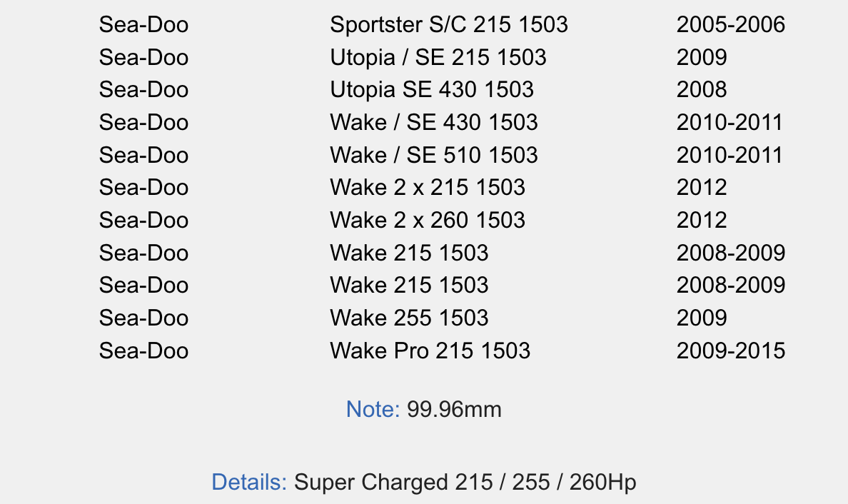
Task: Click the blue Note: label
Action: pos(373,409)
